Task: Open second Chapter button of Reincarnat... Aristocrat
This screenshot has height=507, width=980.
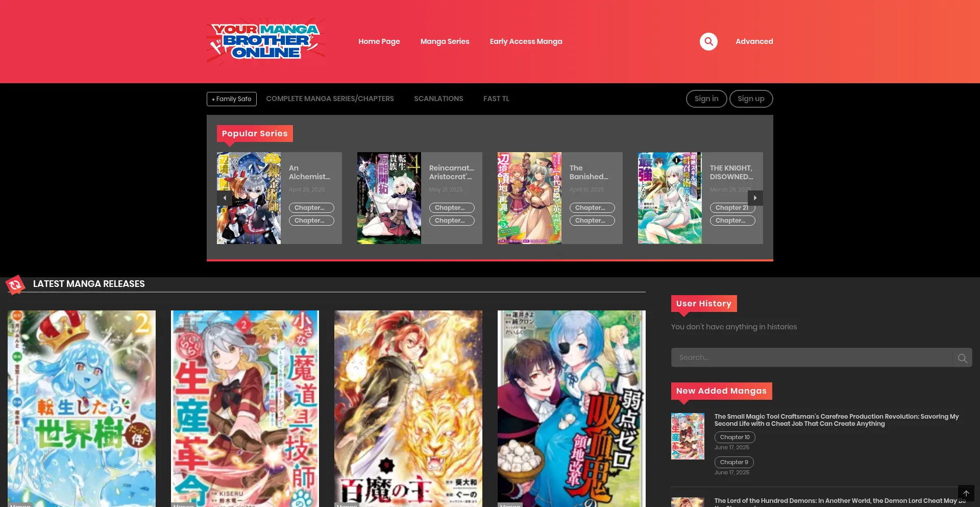Action: click(452, 221)
